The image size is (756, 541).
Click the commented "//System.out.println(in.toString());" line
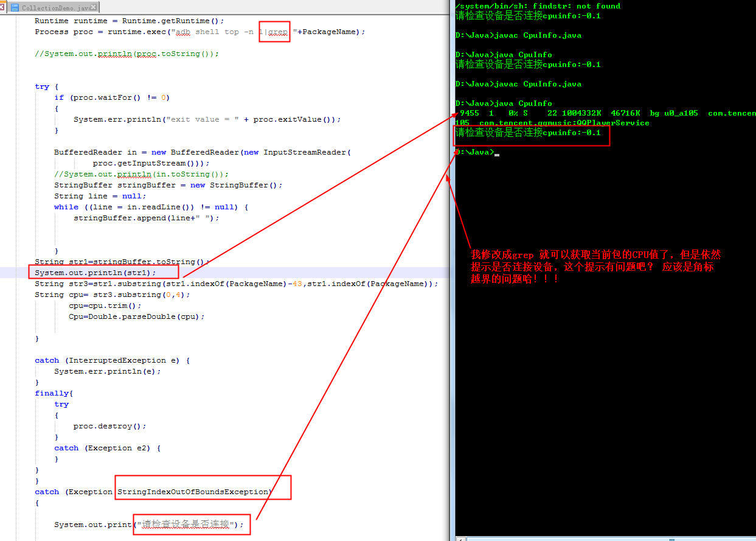[x=141, y=174]
